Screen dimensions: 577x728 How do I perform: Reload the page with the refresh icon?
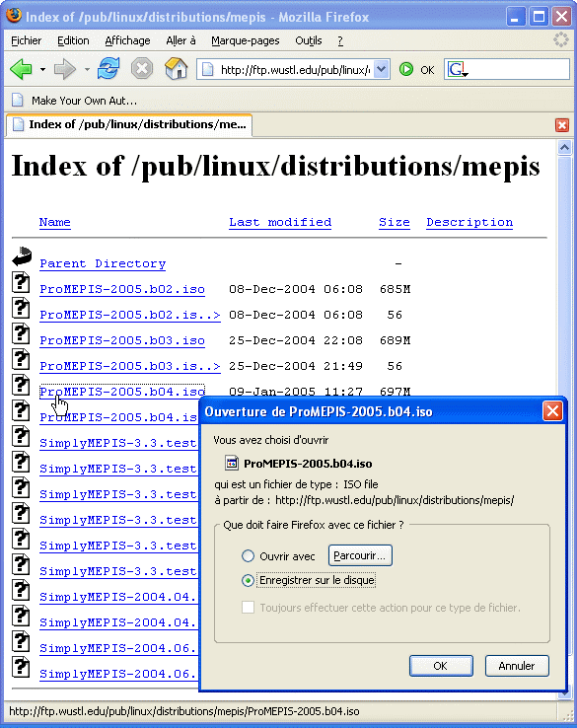tap(108, 69)
